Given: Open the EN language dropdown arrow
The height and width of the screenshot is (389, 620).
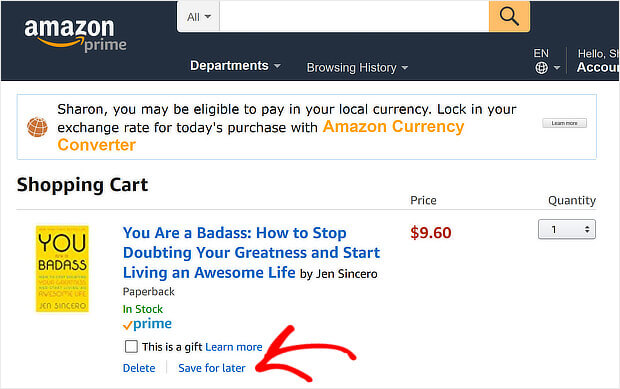Looking at the screenshot, I should (557, 68).
